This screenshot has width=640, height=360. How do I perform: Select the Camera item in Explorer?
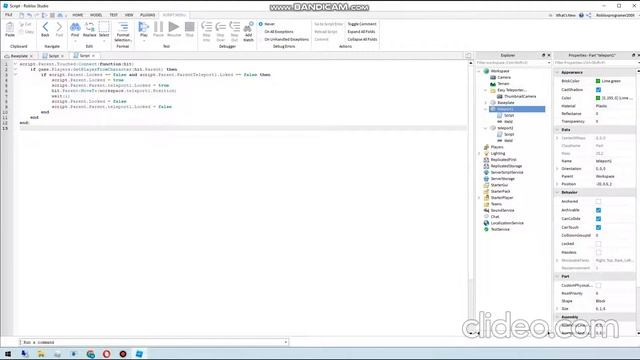(504, 77)
